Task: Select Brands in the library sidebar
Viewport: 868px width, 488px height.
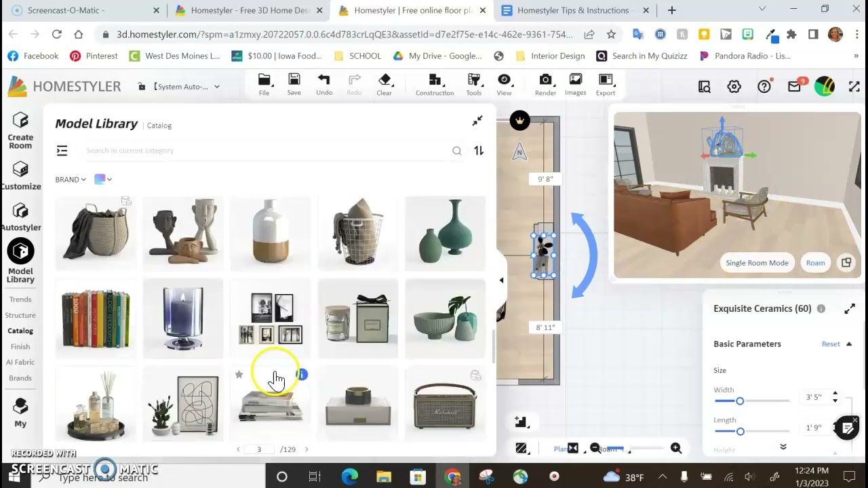Action: click(x=20, y=378)
